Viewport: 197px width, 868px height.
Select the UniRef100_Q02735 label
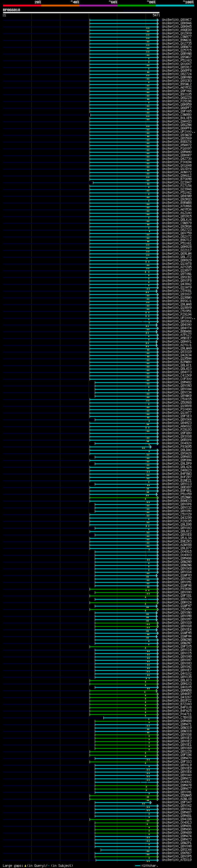coord(177,43)
